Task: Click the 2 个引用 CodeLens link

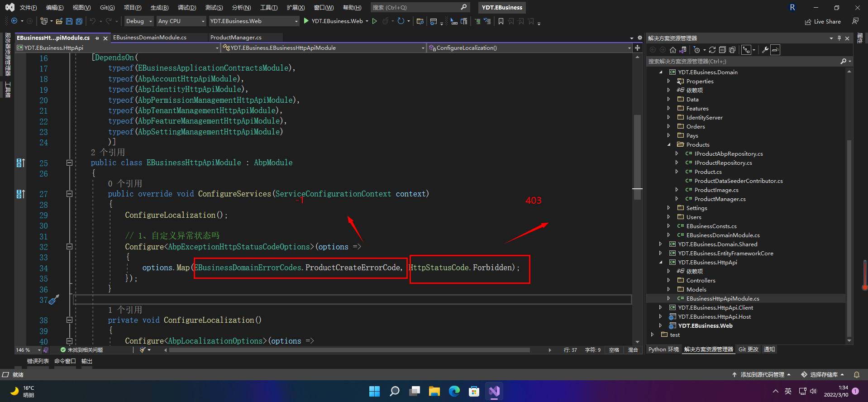Action: tap(108, 153)
